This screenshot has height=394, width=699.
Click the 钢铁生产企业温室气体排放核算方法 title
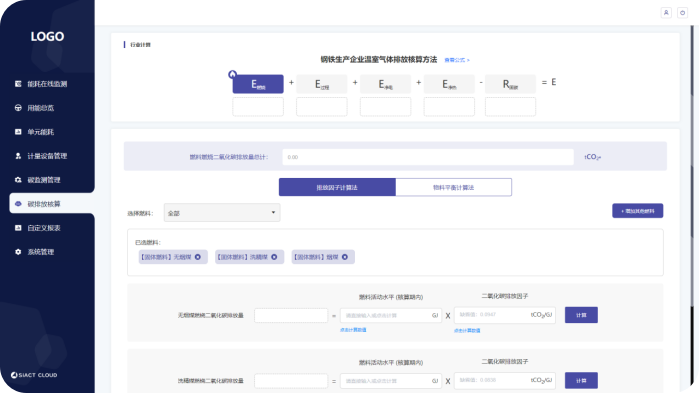coord(378,60)
